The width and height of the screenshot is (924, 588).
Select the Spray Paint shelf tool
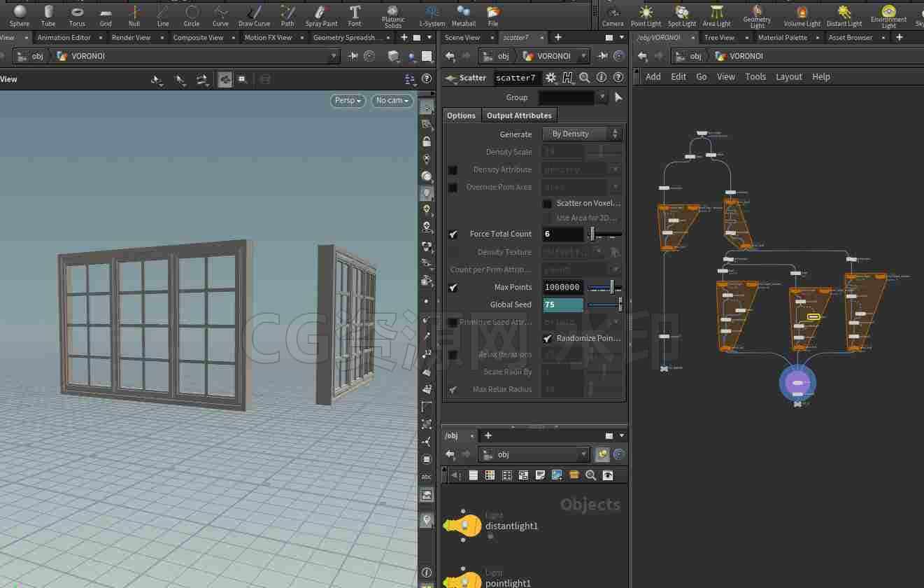coord(321,15)
